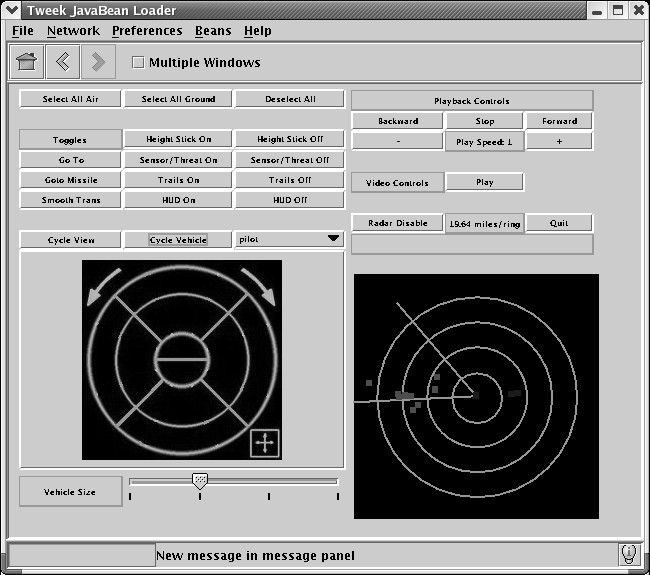Click the Home toolbar icon

coord(27,62)
